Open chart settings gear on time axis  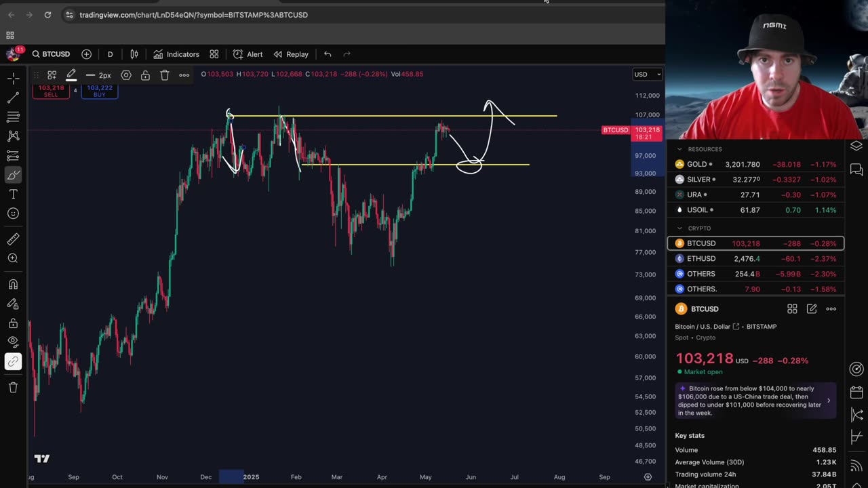(648, 477)
